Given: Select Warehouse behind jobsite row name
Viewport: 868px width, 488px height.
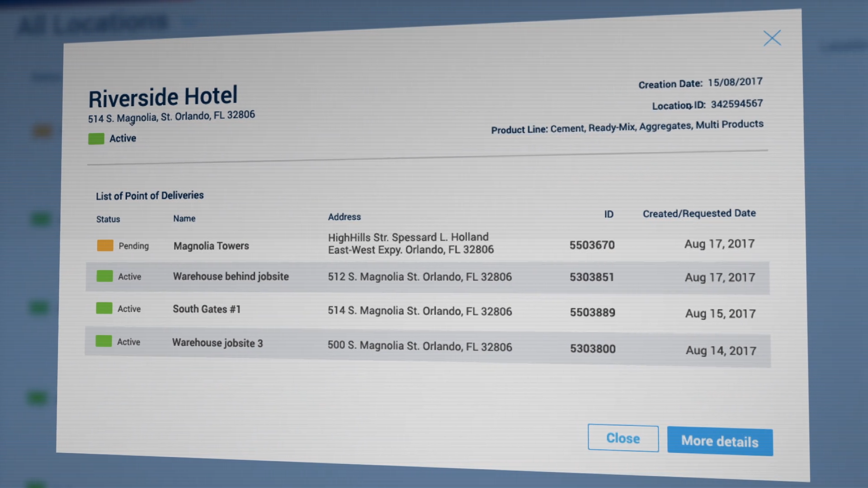Looking at the screenshot, I should point(231,277).
